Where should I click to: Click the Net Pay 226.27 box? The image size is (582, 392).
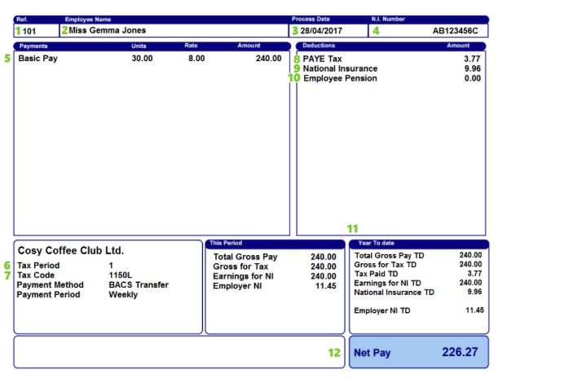(x=418, y=353)
